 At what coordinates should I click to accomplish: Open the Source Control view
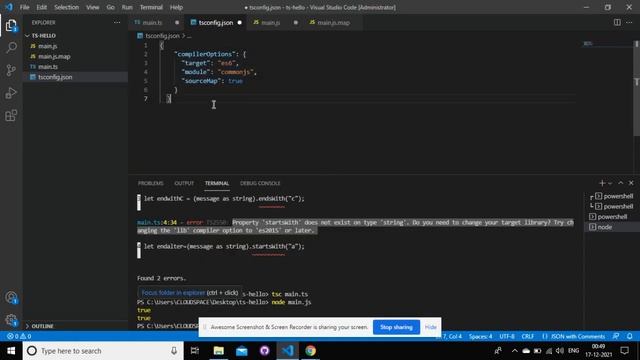[11, 70]
